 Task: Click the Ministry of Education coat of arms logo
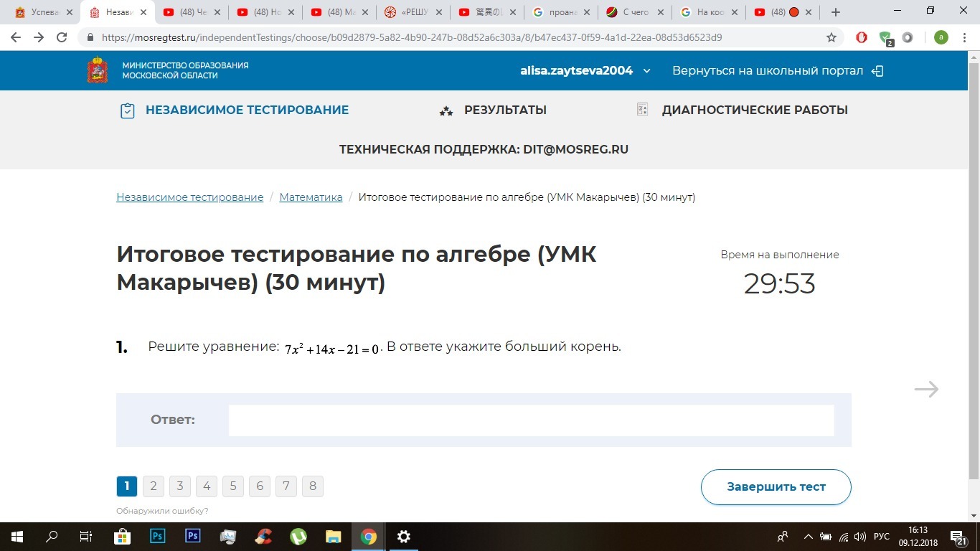pos(98,70)
